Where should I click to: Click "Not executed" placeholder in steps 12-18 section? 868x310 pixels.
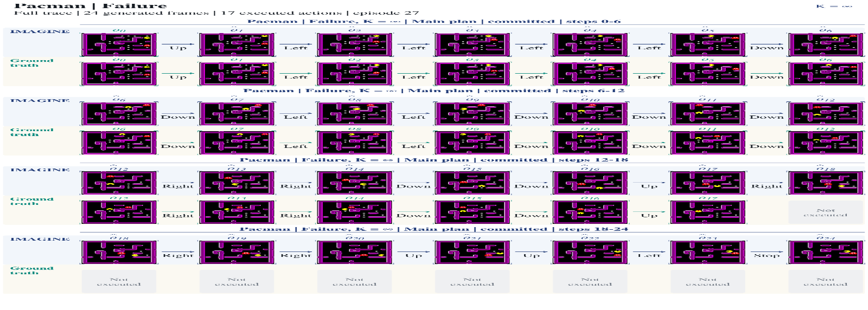click(826, 212)
